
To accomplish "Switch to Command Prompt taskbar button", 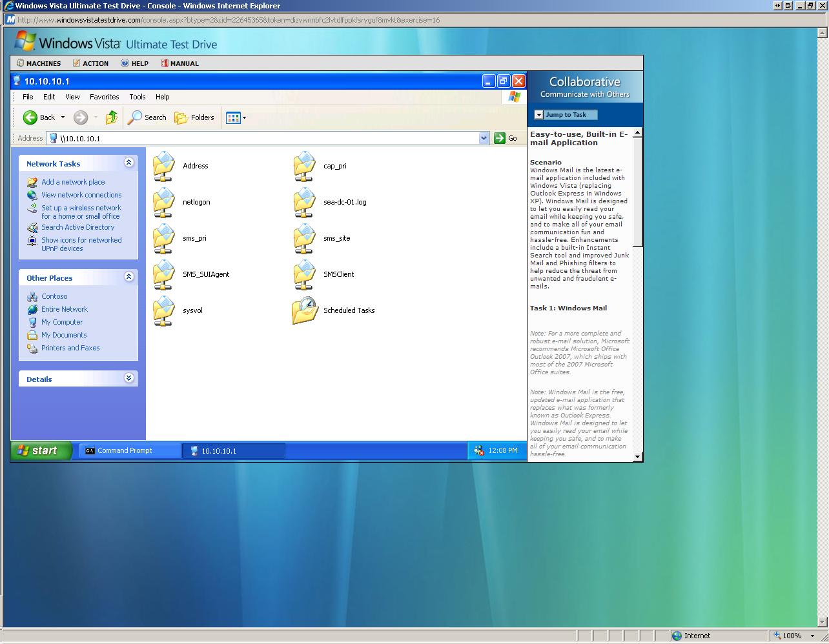I will [x=130, y=450].
